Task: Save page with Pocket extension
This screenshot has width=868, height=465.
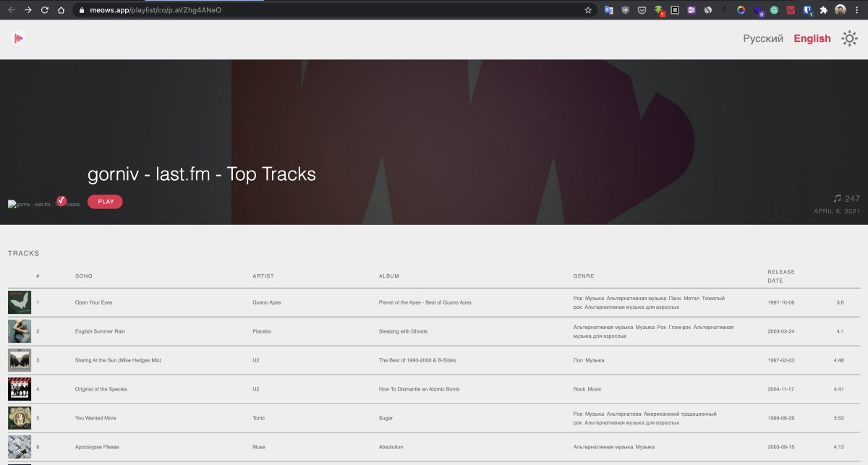Action: (x=642, y=10)
